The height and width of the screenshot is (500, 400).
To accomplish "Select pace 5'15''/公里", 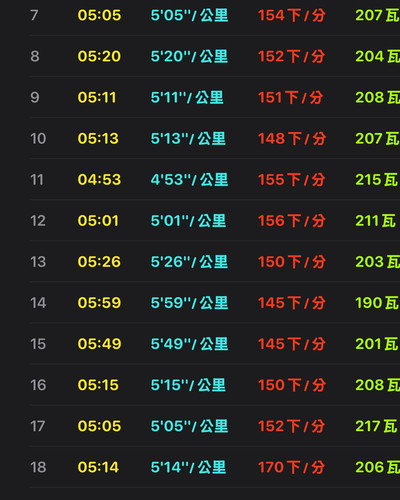I will (188, 385).
